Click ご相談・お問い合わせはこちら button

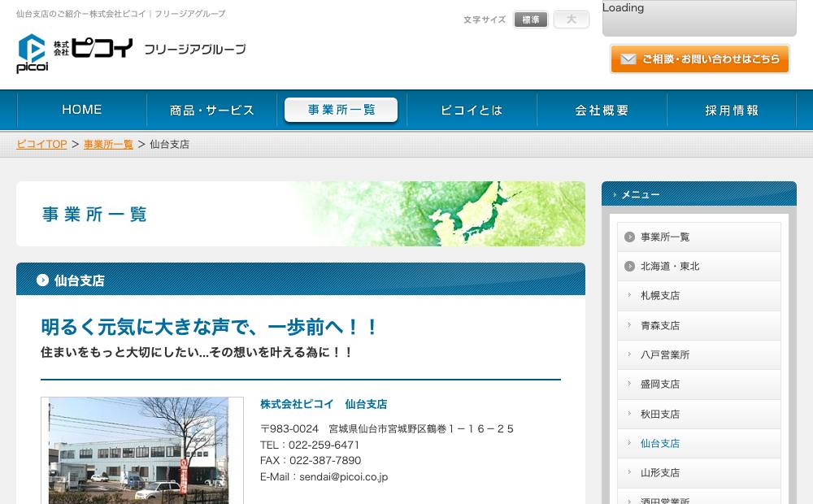(x=699, y=59)
